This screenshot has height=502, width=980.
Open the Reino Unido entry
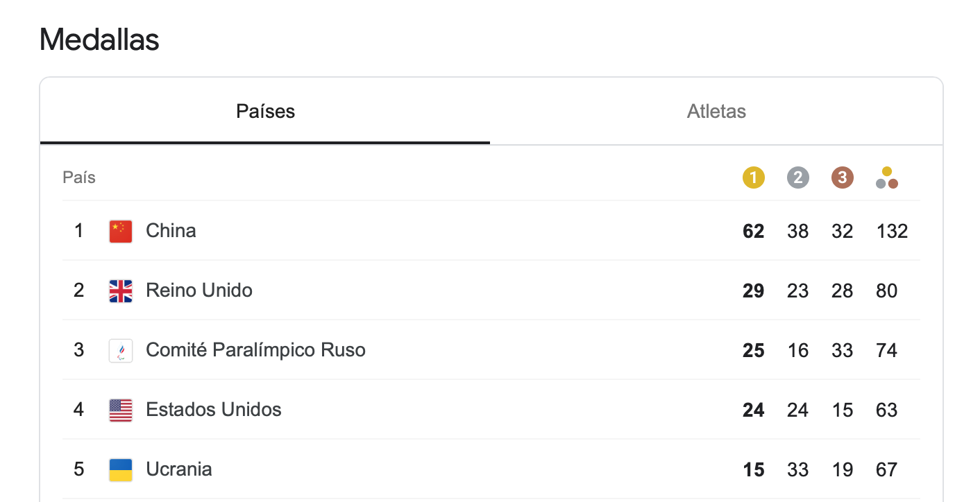pos(491,291)
